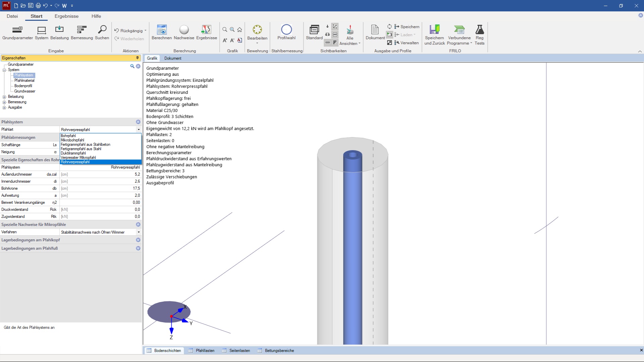The width and height of the screenshot is (644, 362).
Task: Click the Außendurchmesser value field
Action: (101, 174)
